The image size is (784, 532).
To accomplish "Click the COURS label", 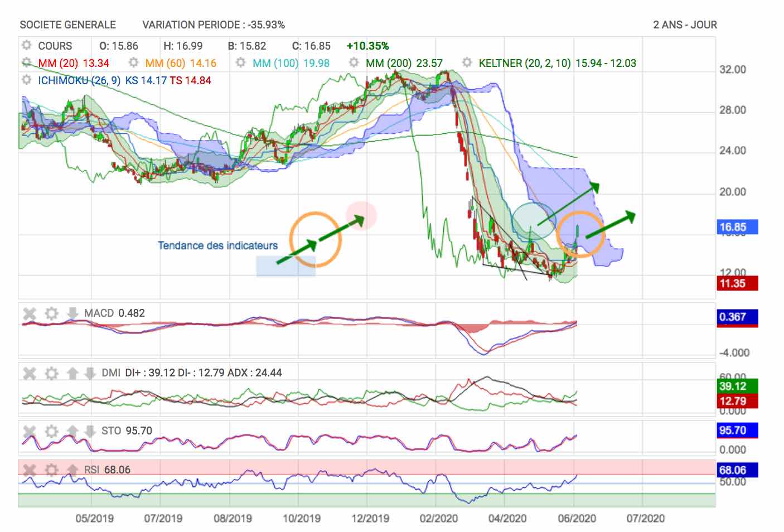I will [55, 46].
